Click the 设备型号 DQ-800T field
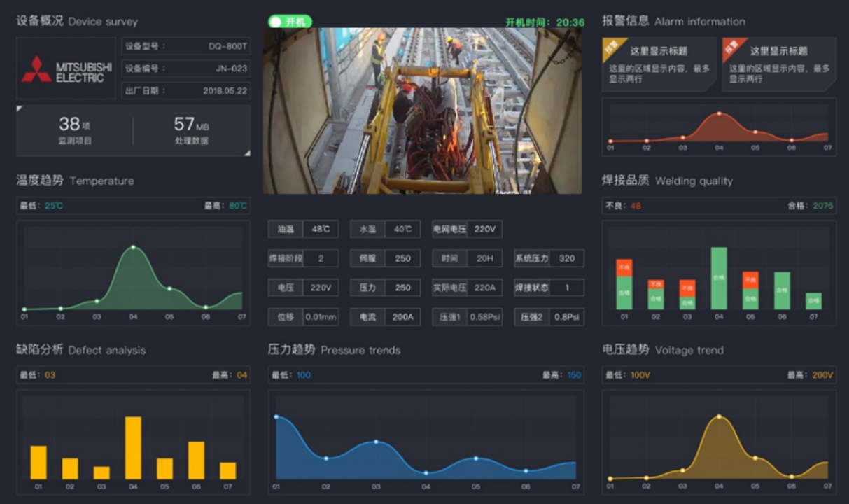 [x=185, y=46]
